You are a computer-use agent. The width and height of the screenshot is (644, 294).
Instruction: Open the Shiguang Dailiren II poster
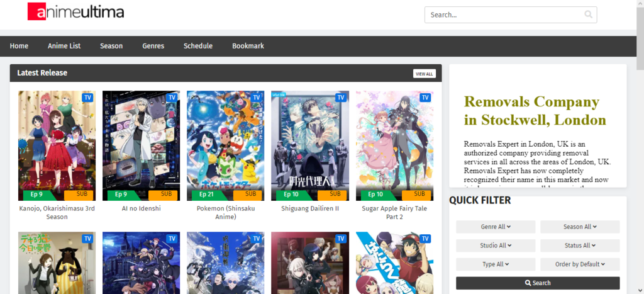click(x=310, y=145)
